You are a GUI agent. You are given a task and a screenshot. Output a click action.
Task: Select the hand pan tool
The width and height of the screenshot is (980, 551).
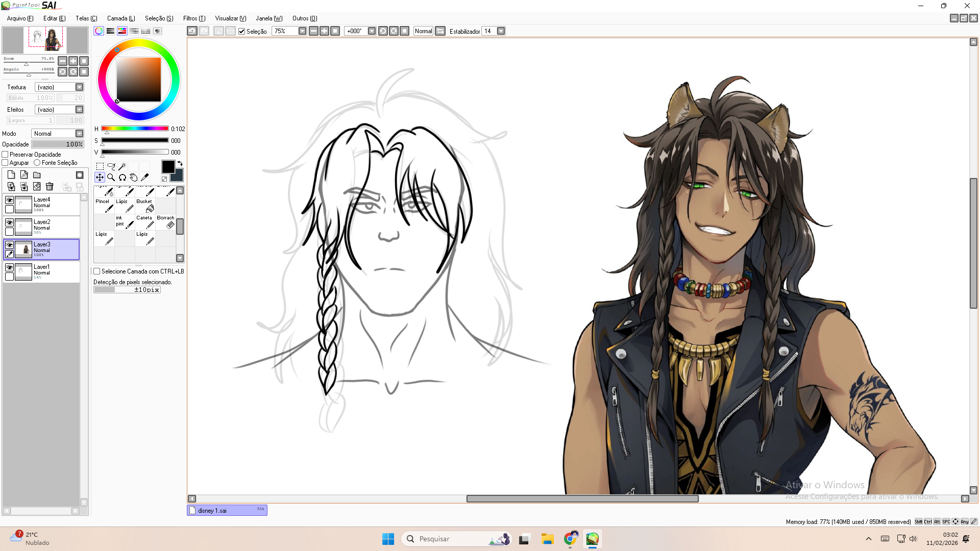[x=133, y=178]
